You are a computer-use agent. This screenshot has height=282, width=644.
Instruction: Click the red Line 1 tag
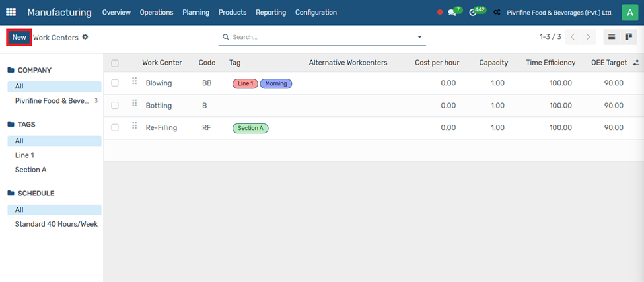click(x=245, y=84)
